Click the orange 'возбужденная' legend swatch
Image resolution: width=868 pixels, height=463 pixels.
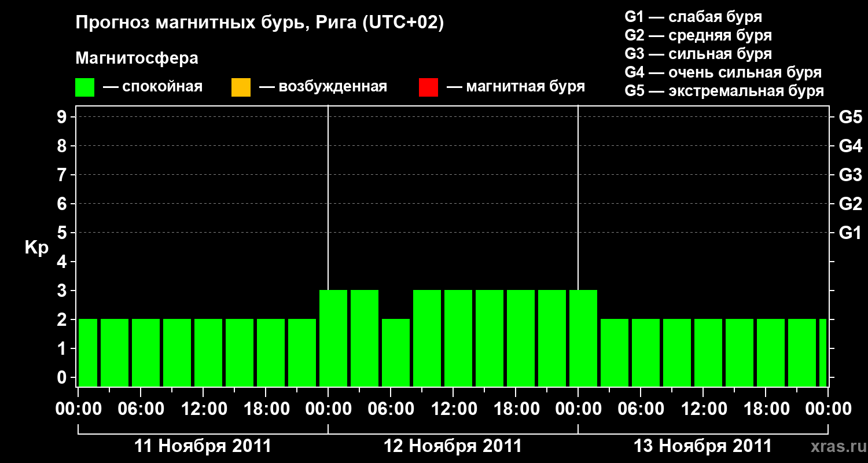point(241,87)
